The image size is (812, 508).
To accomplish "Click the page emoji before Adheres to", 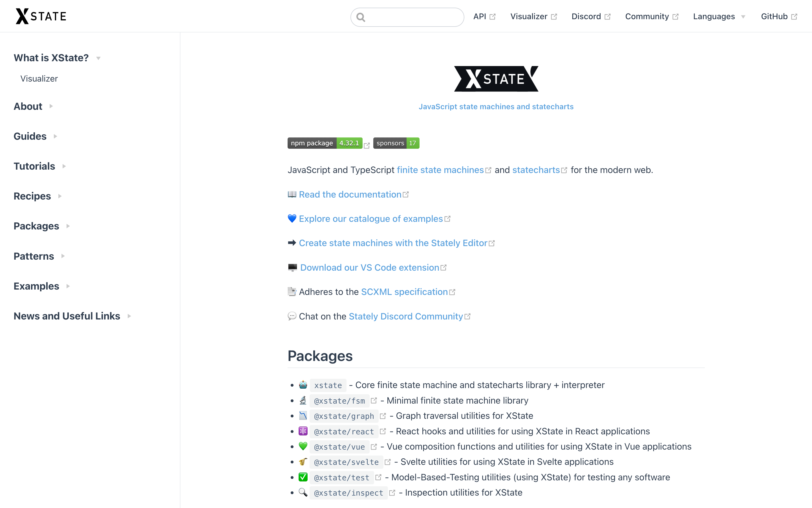I will tap(292, 292).
